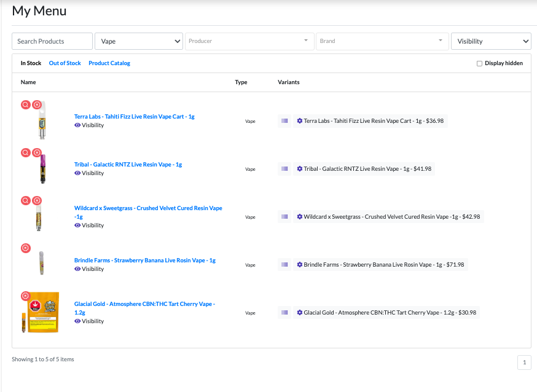Switch to the In Stock tab
Screen dimensions: 537x392
[31, 63]
